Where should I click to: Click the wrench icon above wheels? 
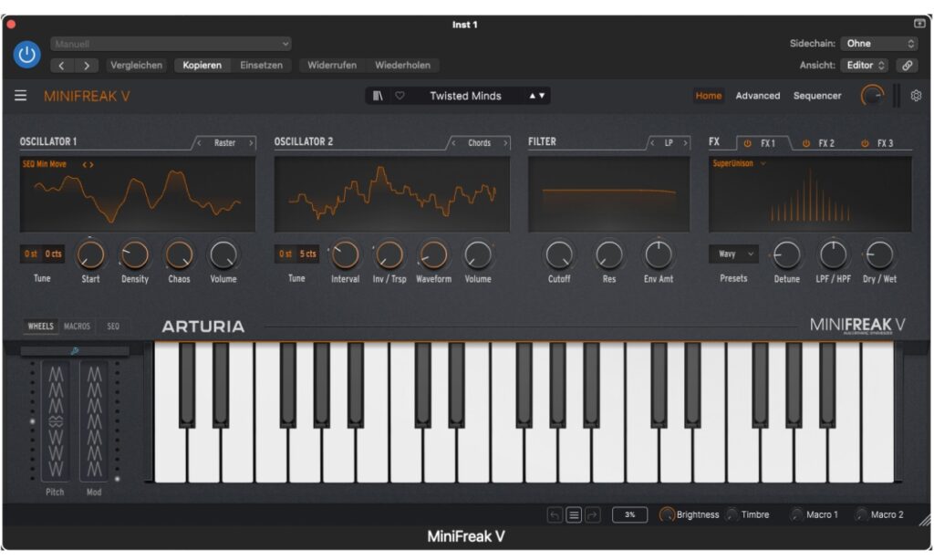click(75, 351)
